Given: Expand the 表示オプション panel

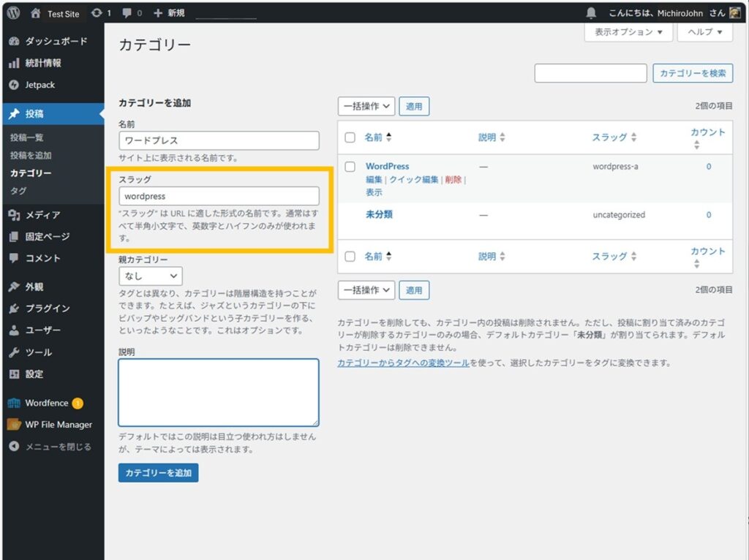Looking at the screenshot, I should point(628,33).
